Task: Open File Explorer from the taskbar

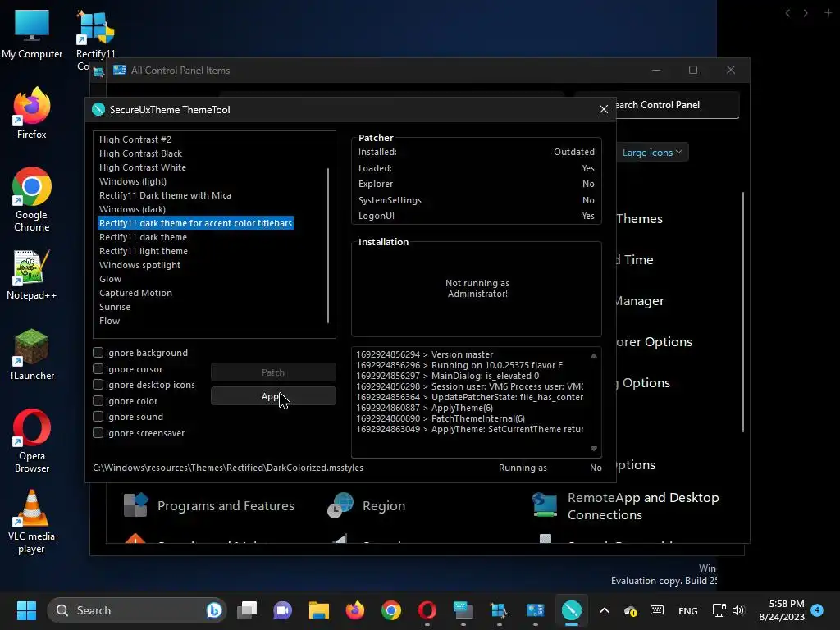Action: pyautogui.click(x=319, y=610)
